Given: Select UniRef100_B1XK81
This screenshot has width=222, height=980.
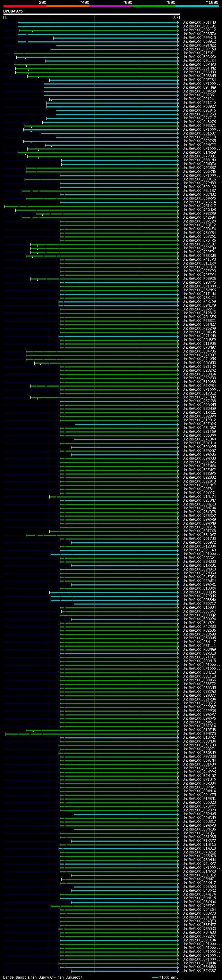Looking at the screenshot, I should pyautogui.click(x=199, y=565).
